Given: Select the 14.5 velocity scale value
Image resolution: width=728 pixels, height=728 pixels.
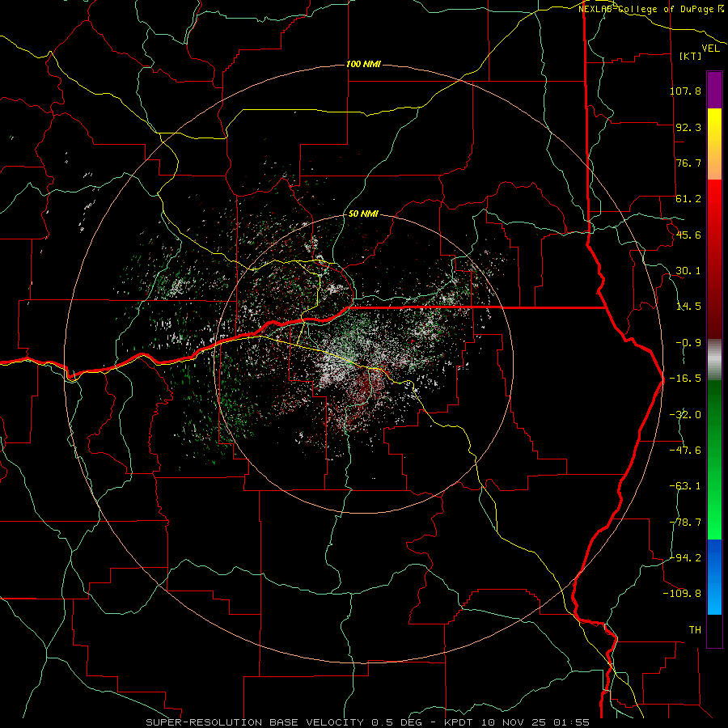Looking at the screenshot, I should pos(688,307).
